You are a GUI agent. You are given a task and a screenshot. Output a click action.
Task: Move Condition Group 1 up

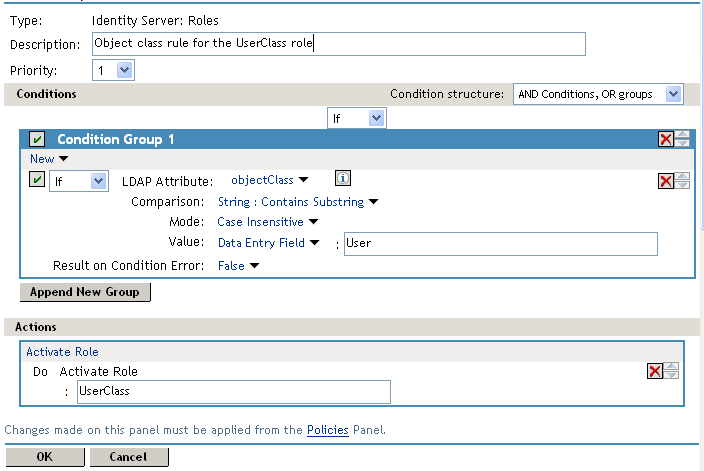pyautogui.click(x=683, y=135)
